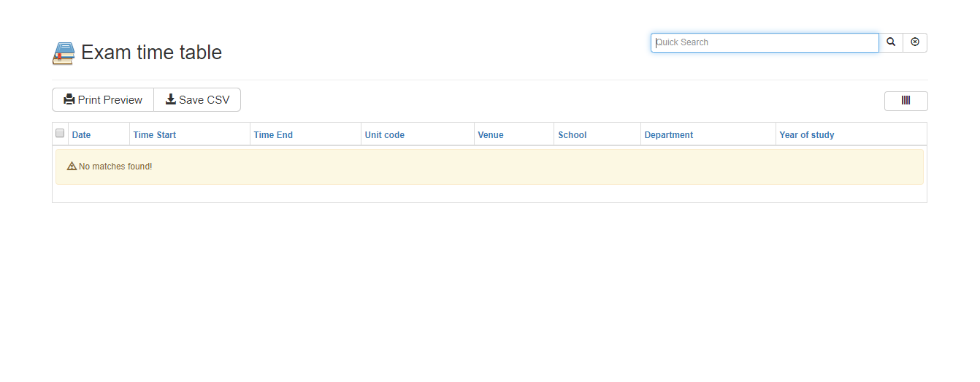Download table with Save CSV
Screen dimensions: 980x382
click(197, 100)
